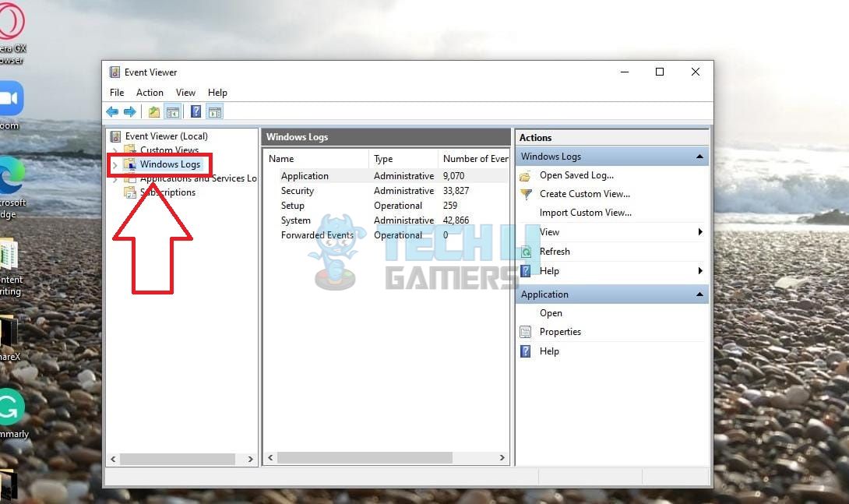Viewport: 849px width, 504px height.
Task: Sort by Number of Events column header
Action: 474,159
